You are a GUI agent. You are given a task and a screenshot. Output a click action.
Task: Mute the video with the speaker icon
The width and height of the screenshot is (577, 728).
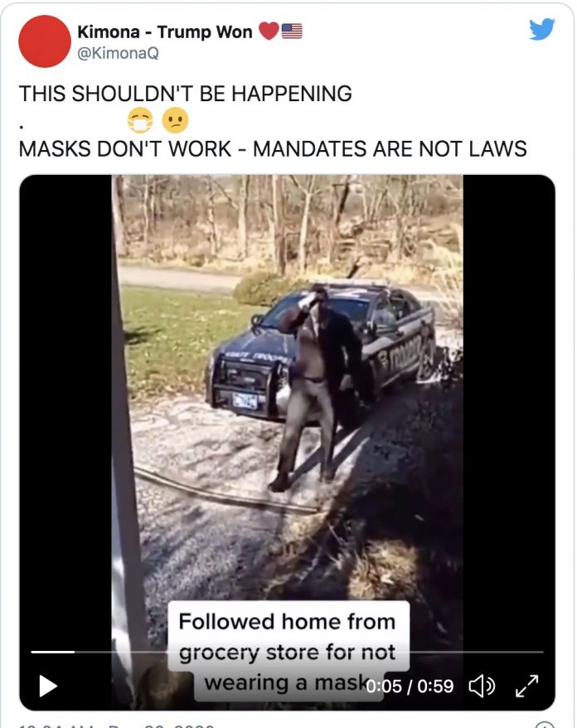(482, 686)
